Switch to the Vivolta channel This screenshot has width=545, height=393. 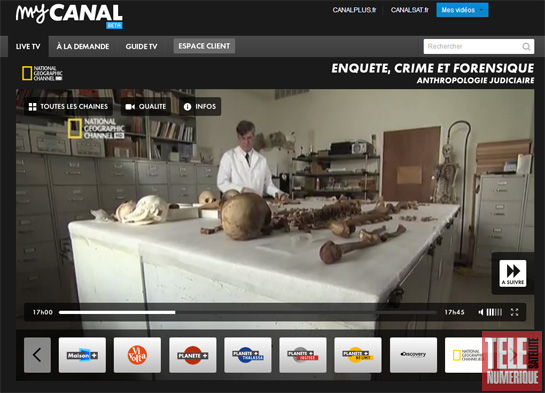click(x=137, y=355)
